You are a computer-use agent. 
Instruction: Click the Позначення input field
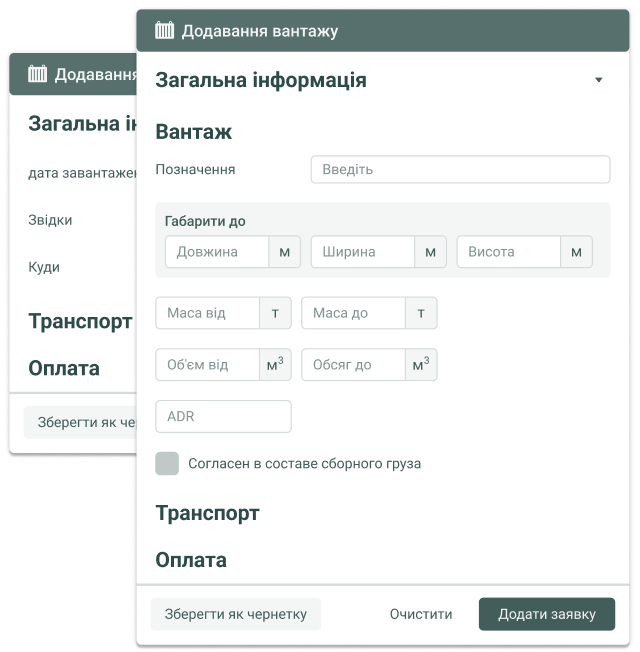coord(460,169)
